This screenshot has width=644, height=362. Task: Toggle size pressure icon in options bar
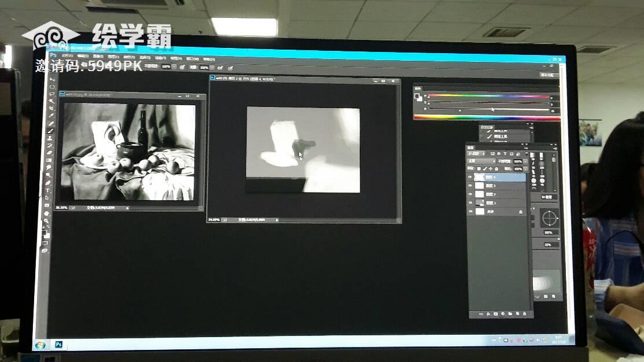230,68
